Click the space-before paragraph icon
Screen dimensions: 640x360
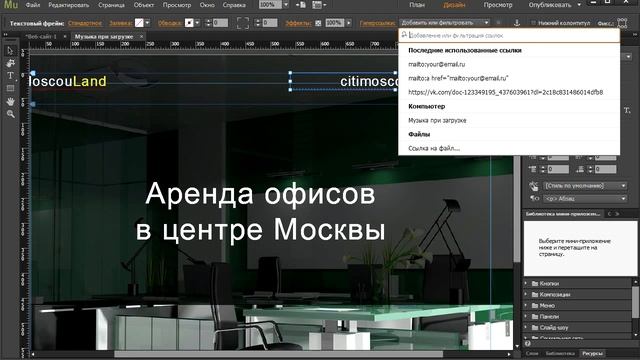pyautogui.click(x=532, y=169)
